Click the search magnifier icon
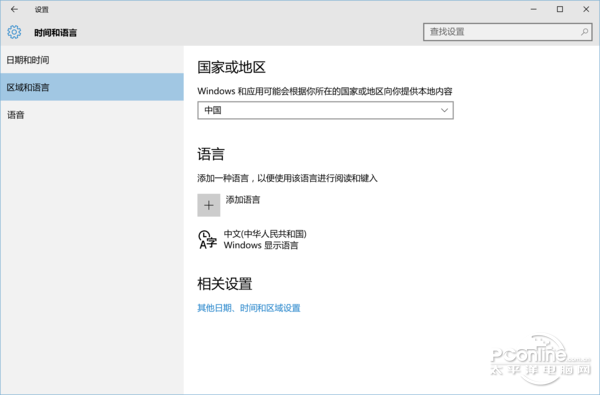This screenshot has width=600, height=395. (x=584, y=32)
